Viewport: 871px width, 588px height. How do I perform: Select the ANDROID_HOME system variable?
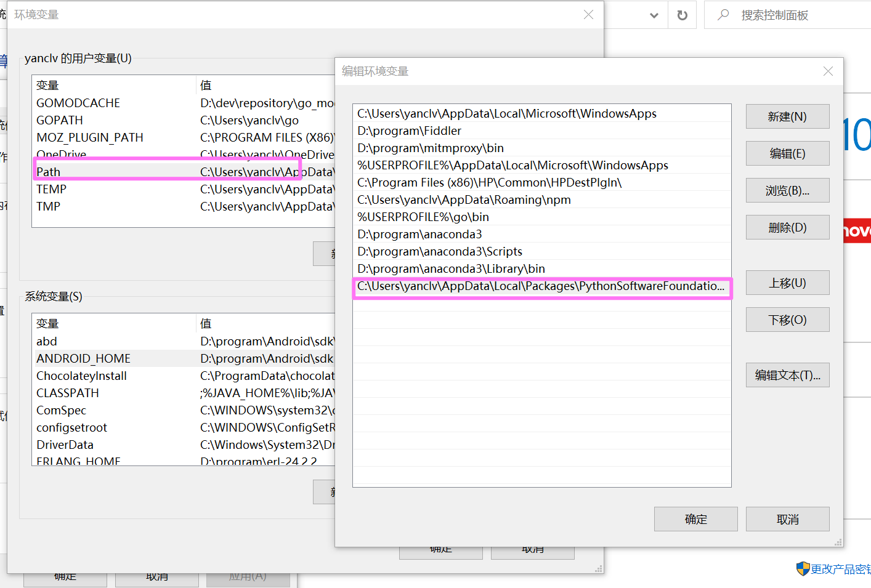click(83, 359)
